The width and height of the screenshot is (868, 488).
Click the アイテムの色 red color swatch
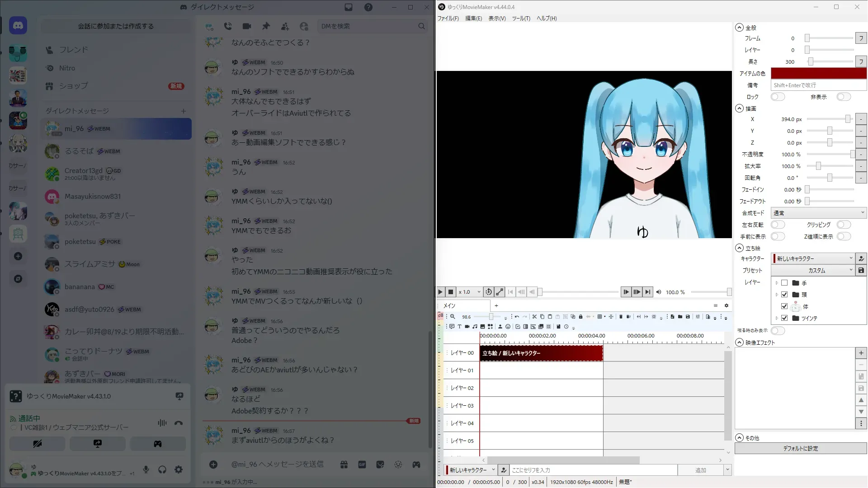point(818,73)
